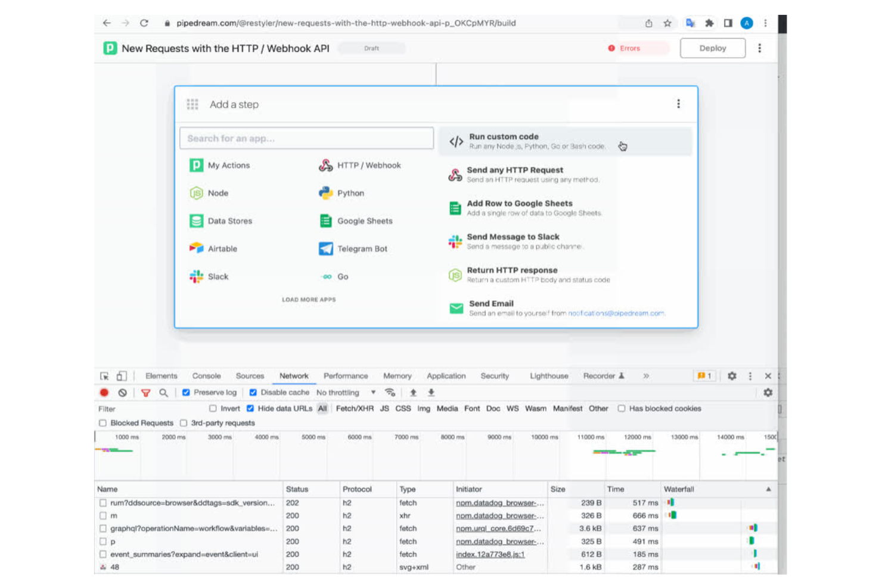Sort by the Waterfall column arrow
Screen dimensions: 882x588
coord(768,489)
